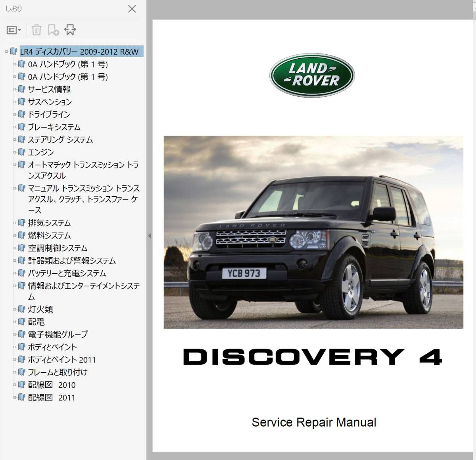476x460 pixels.
Task: Click the bookmark icon beside バッテリーと充電システム
Action: click(22, 273)
